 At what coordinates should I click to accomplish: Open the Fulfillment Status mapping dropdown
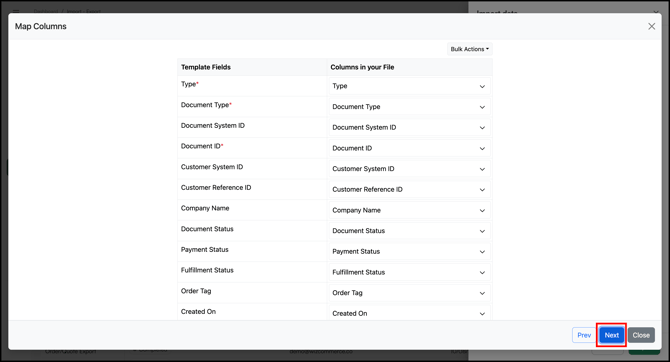(409, 272)
